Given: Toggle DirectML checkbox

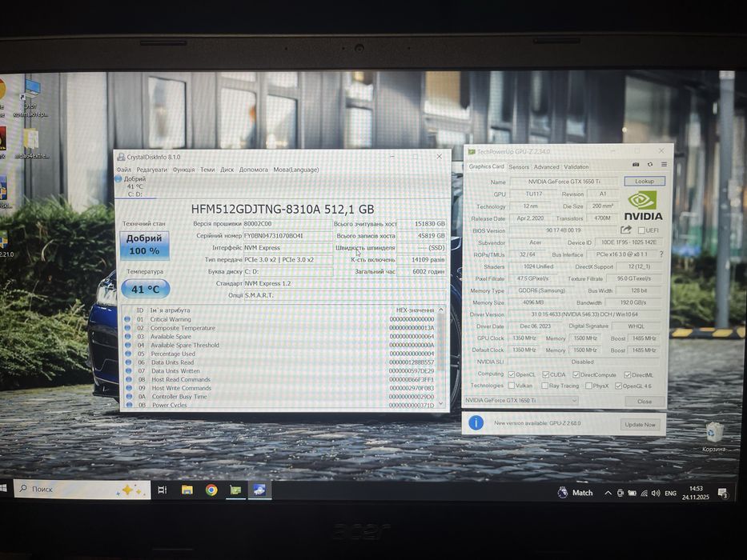Looking at the screenshot, I should click(627, 374).
